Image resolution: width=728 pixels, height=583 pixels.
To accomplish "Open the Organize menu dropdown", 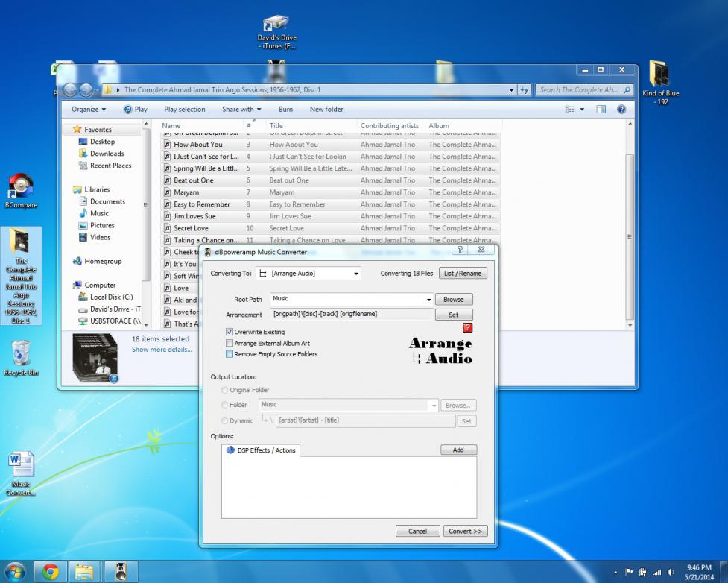I will [89, 110].
